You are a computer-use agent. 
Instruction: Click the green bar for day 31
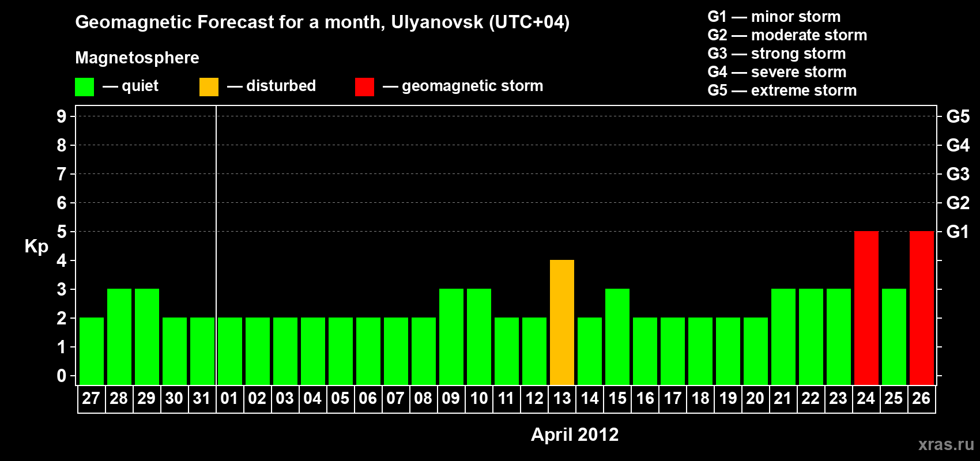click(202, 351)
